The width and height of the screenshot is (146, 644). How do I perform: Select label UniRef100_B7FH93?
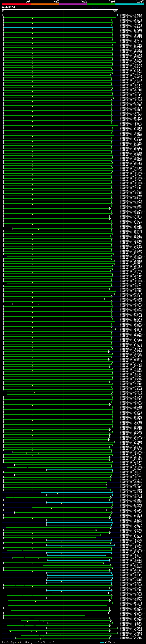click(131, 45)
